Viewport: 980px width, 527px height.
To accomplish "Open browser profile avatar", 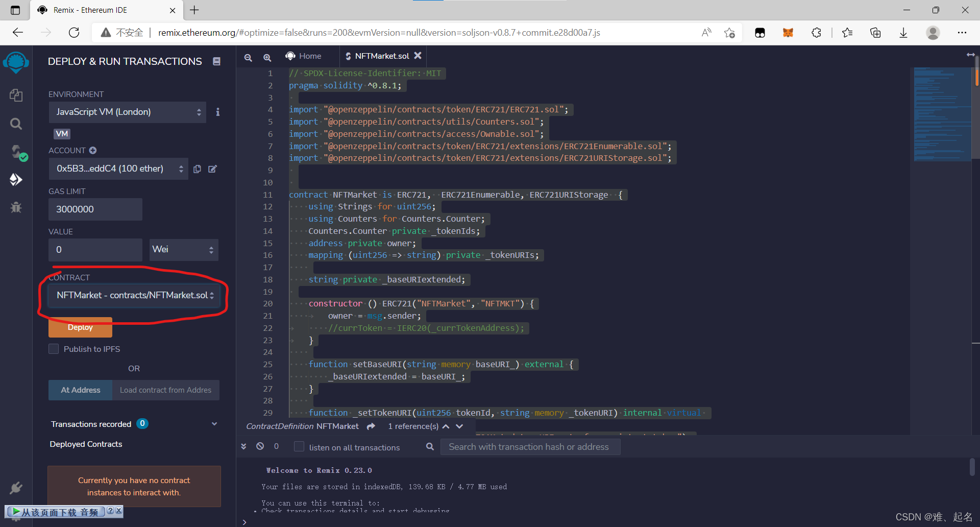I will point(933,33).
